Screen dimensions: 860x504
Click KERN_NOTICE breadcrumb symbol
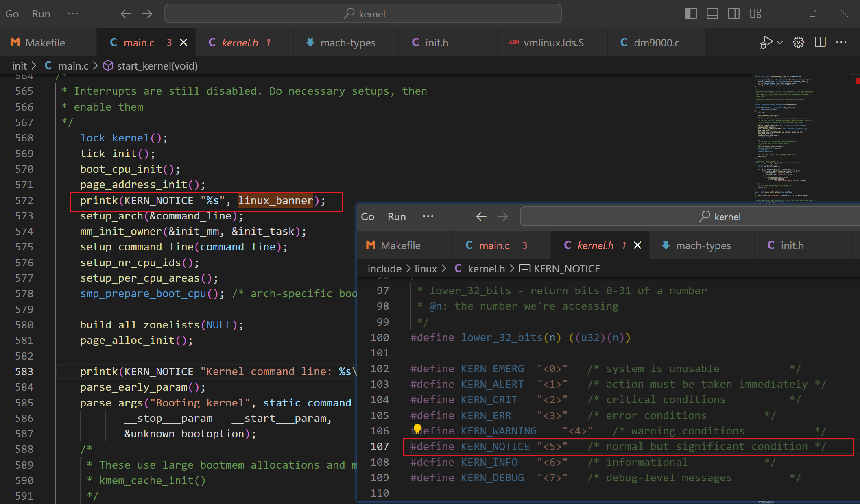point(567,269)
